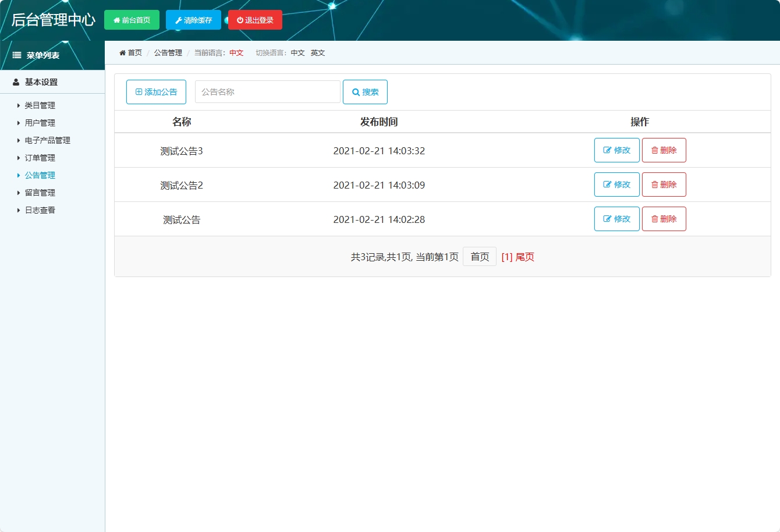Expand the 类目管理 sidebar menu
This screenshot has width=780, height=532.
(x=40, y=105)
